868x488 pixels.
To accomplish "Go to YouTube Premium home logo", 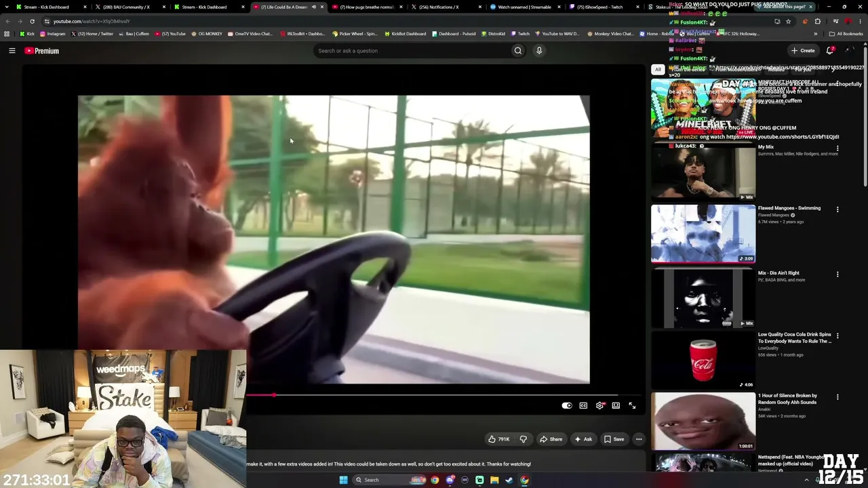I will pos(42,51).
